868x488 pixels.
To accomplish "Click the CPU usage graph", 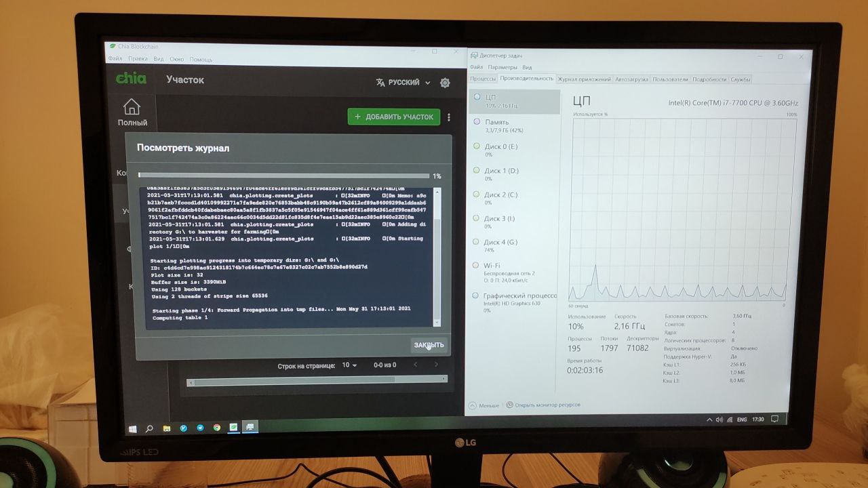I will pos(680,210).
